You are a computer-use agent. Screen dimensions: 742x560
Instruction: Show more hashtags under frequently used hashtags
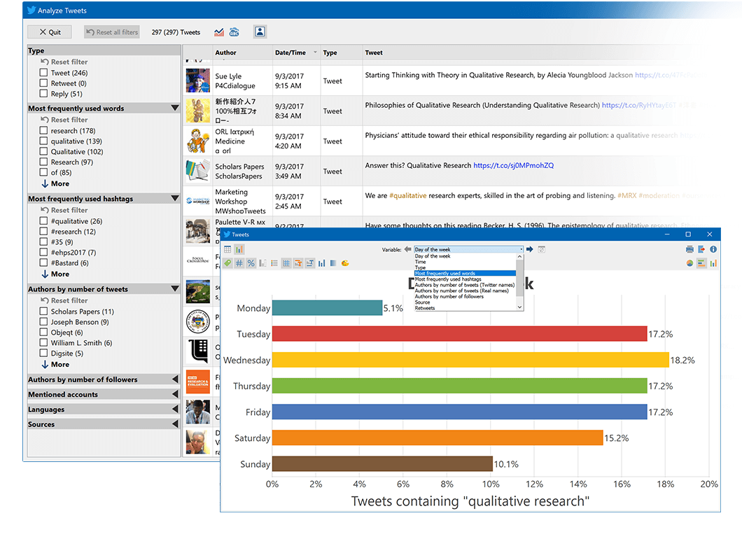pos(55,274)
